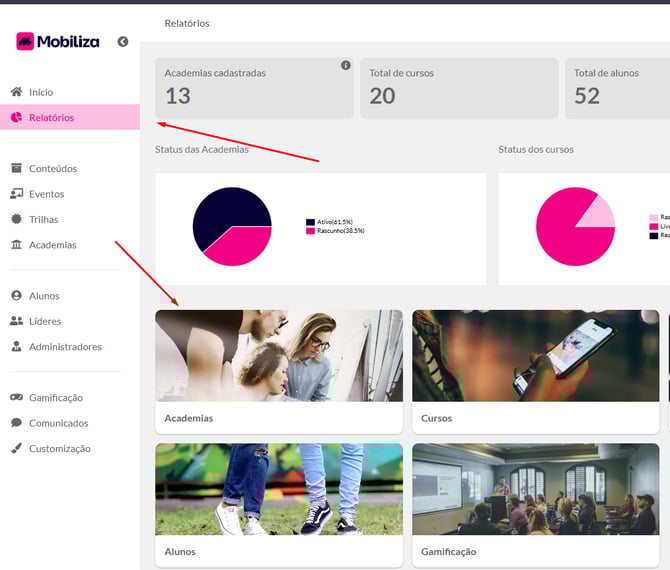
Task: Click the Ativo legend color swatch
Action: click(310, 222)
